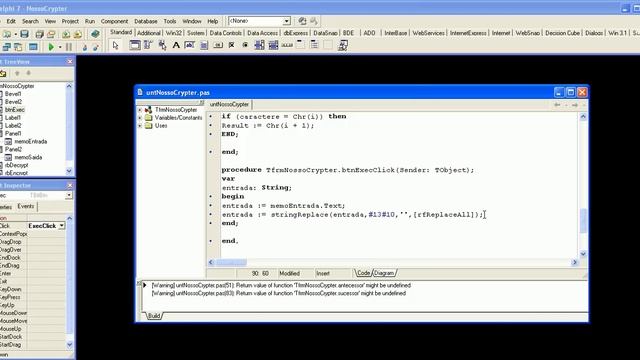Pick the ComboBox component icon
This screenshot has width=640, height=360.
coord(273,45)
